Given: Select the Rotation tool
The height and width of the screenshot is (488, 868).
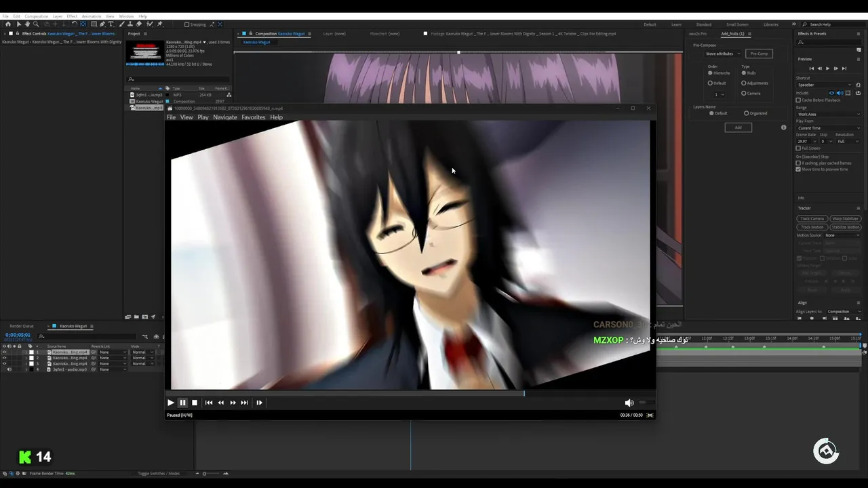Looking at the screenshot, I should click(x=74, y=24).
